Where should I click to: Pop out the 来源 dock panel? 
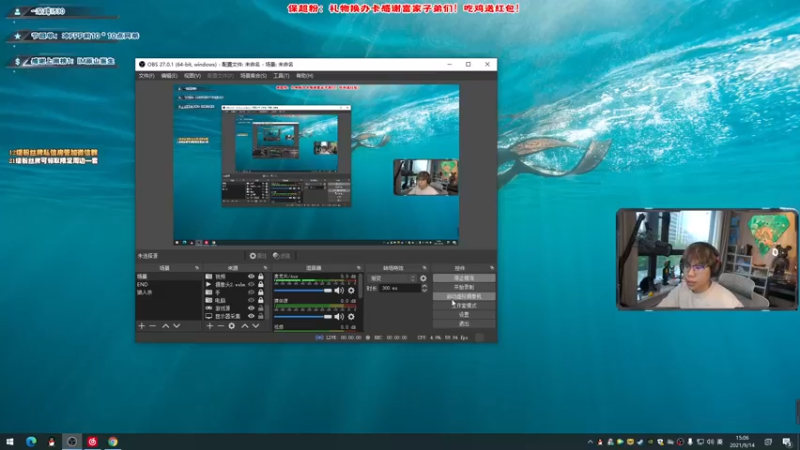tap(265, 268)
